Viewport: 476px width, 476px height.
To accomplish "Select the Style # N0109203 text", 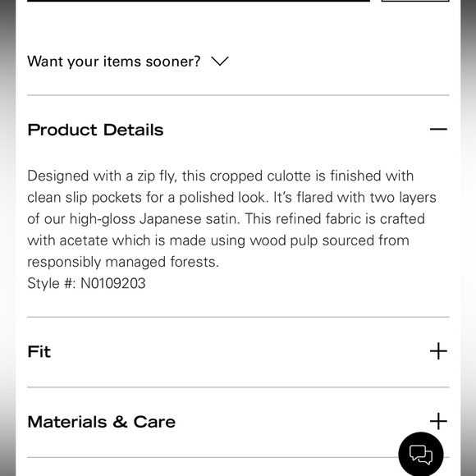I will 86,283.
